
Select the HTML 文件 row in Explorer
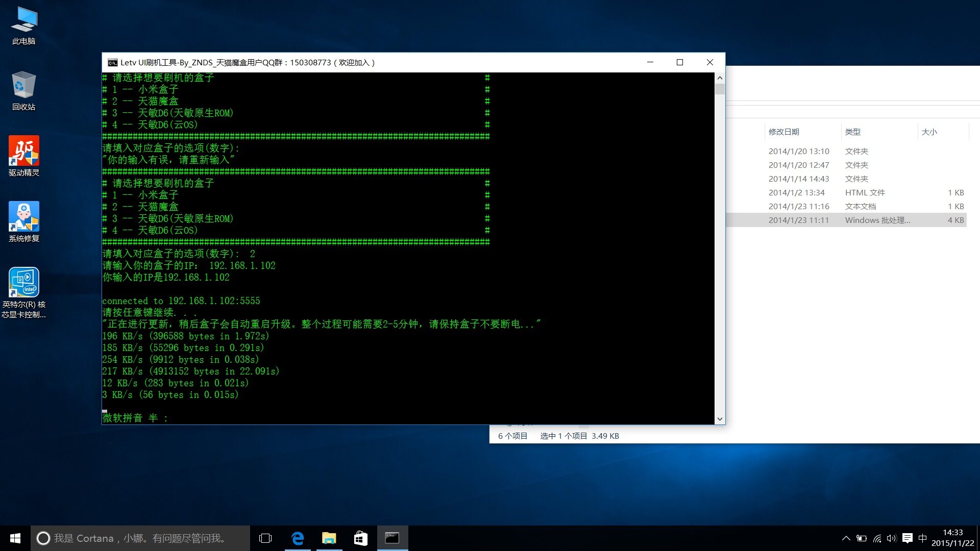(846, 192)
